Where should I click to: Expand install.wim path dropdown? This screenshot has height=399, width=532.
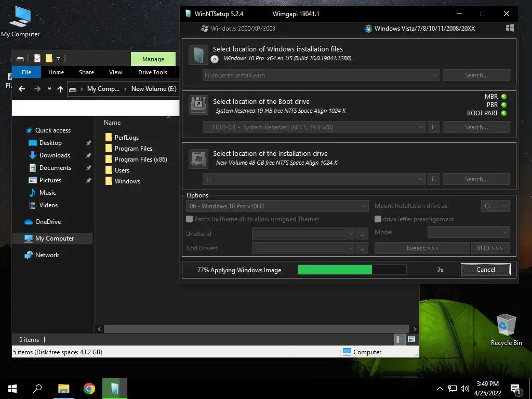pyautogui.click(x=435, y=75)
